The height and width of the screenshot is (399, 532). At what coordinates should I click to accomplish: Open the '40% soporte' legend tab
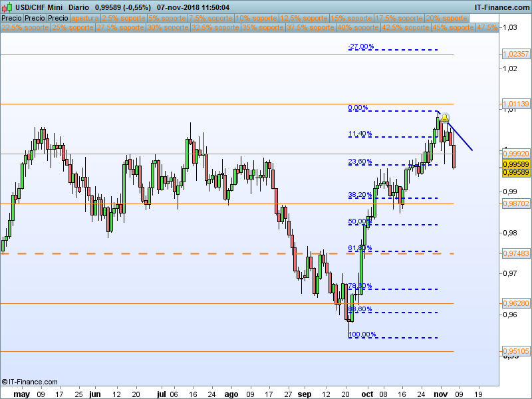point(358,27)
